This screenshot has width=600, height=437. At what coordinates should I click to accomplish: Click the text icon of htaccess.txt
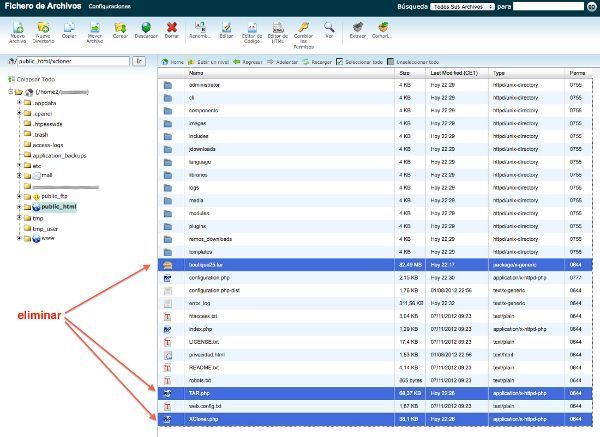tap(168, 316)
